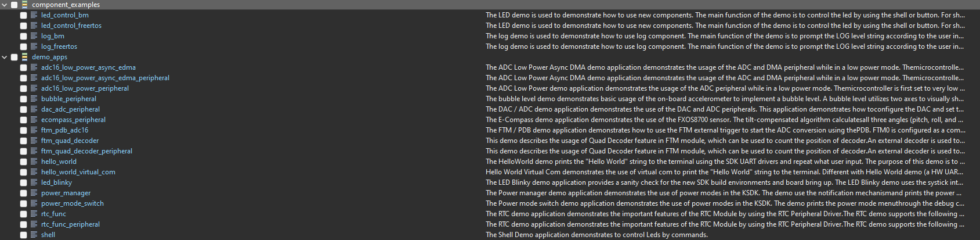Click the component_examples folder icon
Screen dimensions: 980x240
[x=25, y=5]
